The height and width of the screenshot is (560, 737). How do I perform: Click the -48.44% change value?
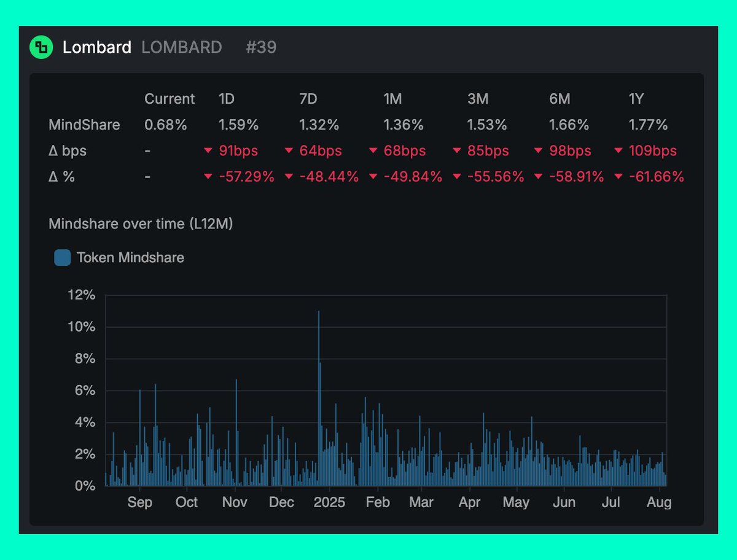(x=329, y=177)
